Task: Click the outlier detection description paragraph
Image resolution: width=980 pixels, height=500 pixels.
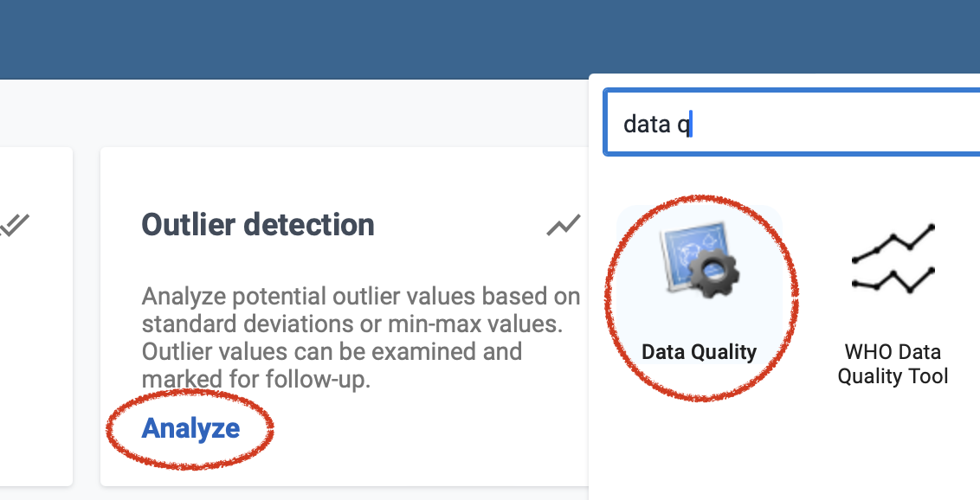Action: point(361,337)
